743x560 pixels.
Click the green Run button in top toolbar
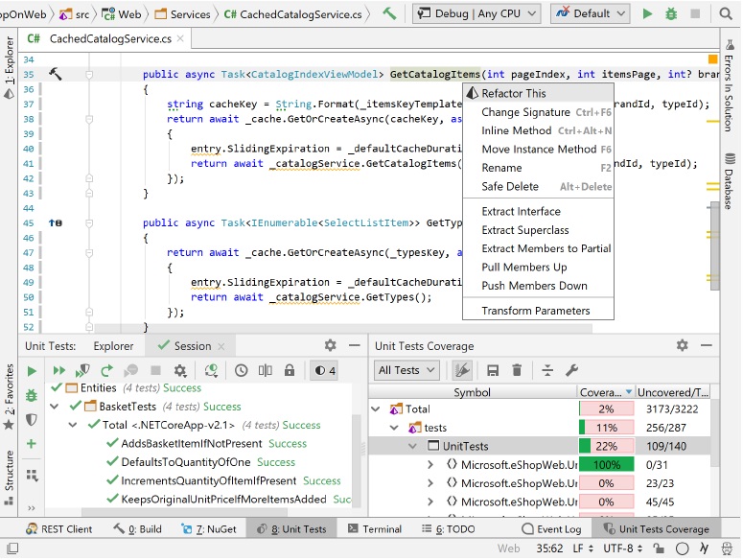coord(648,13)
